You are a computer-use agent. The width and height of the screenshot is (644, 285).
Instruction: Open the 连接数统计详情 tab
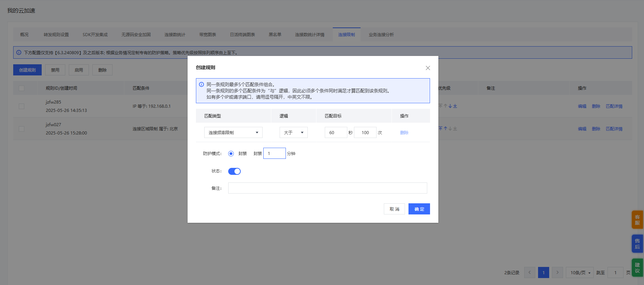coord(310,35)
